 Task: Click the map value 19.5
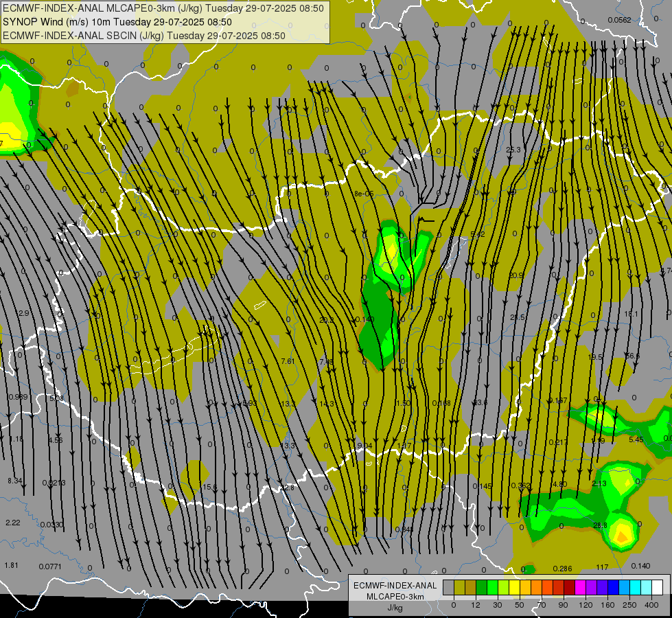[x=595, y=357]
